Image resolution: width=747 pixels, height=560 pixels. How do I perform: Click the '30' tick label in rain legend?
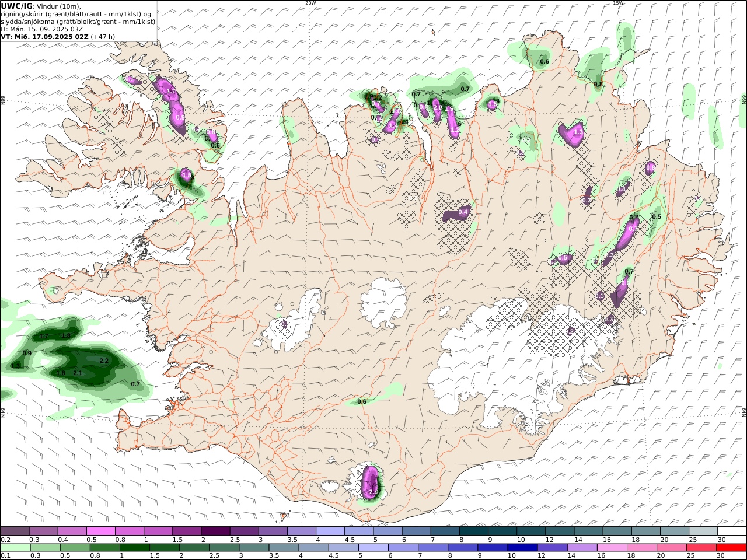[721, 555]
